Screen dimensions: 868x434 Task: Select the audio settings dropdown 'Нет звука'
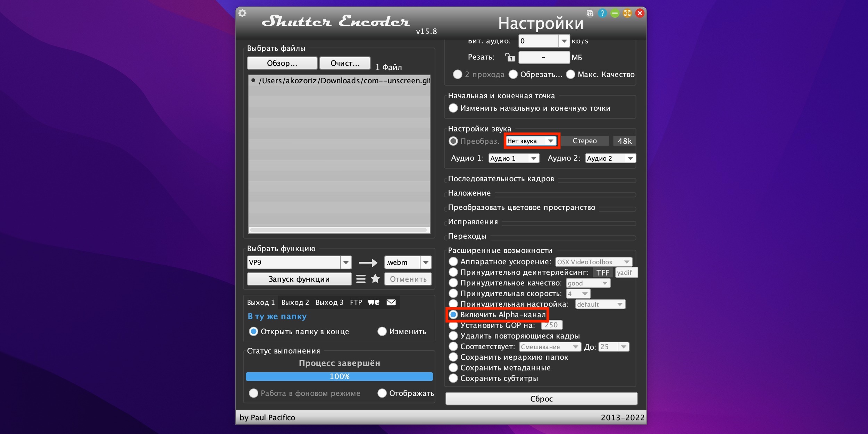pos(529,141)
